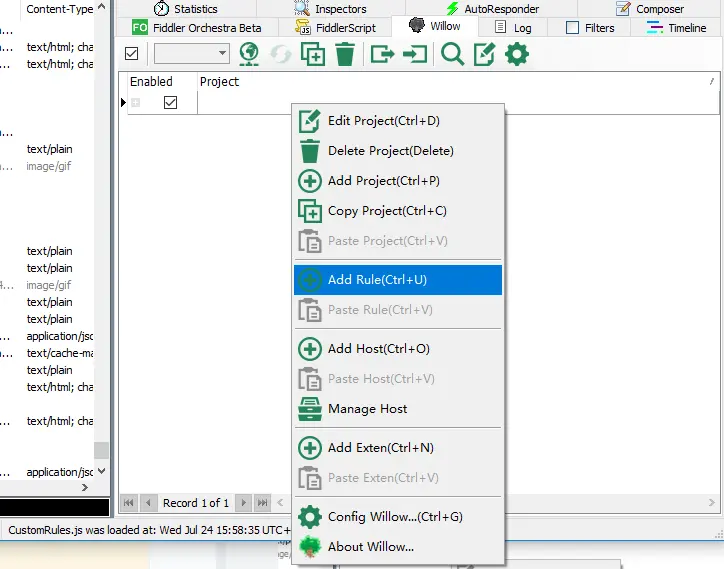Click the edit pencil toolbar icon
The height and width of the screenshot is (569, 724).
pyautogui.click(x=484, y=54)
